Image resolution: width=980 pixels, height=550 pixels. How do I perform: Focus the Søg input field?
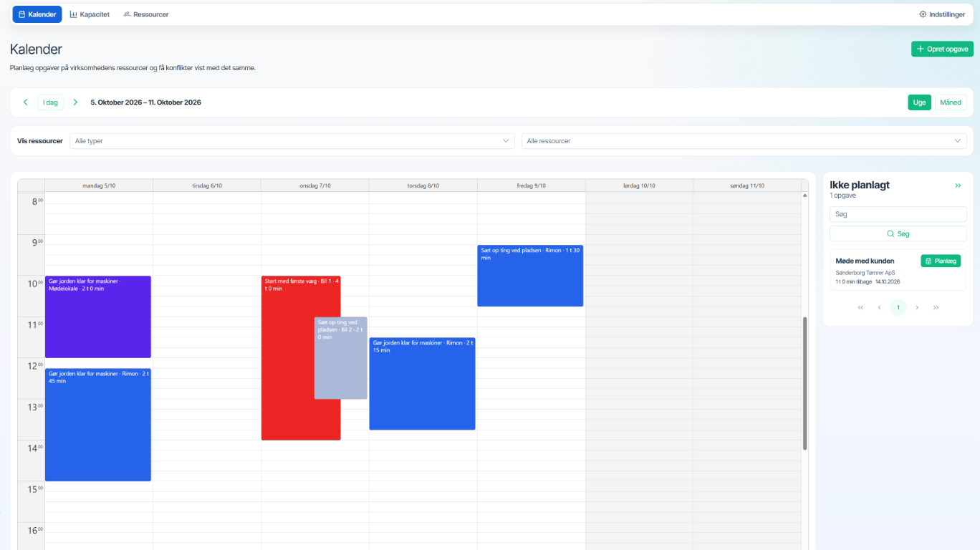[898, 214]
